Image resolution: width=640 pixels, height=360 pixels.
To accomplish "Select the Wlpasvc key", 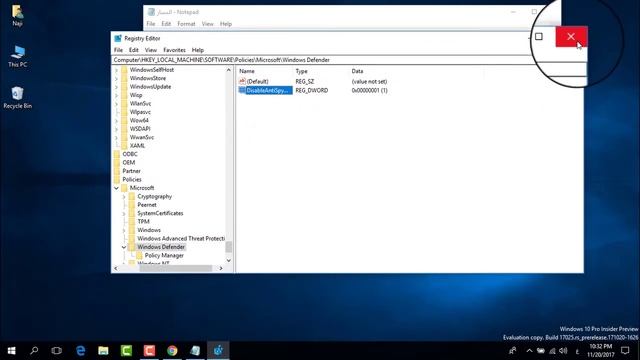I will (x=140, y=112).
